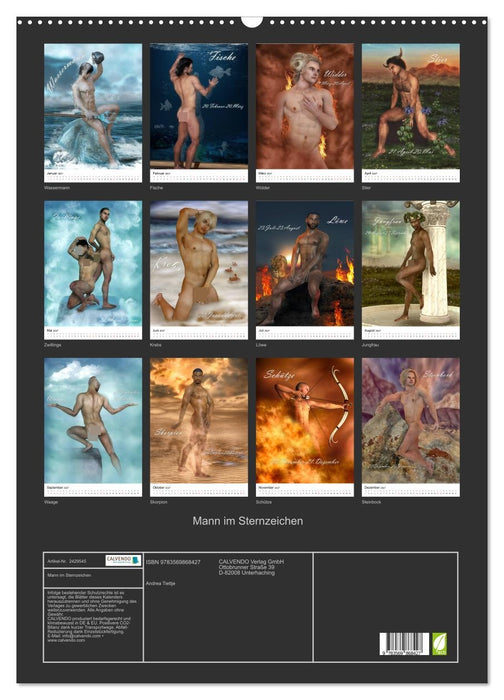The height and width of the screenshot is (700, 504).
Task: Click the green leaf eco icon
Action: tap(439, 644)
